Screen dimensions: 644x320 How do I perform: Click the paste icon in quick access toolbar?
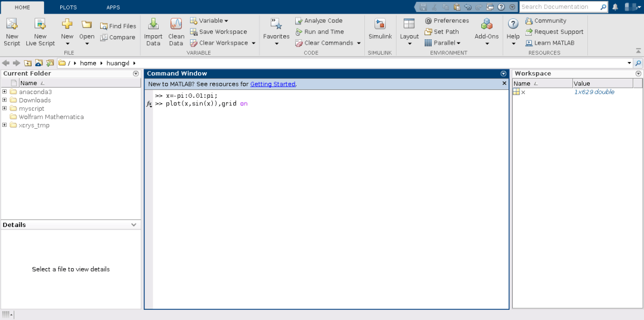pyautogui.click(x=457, y=7)
